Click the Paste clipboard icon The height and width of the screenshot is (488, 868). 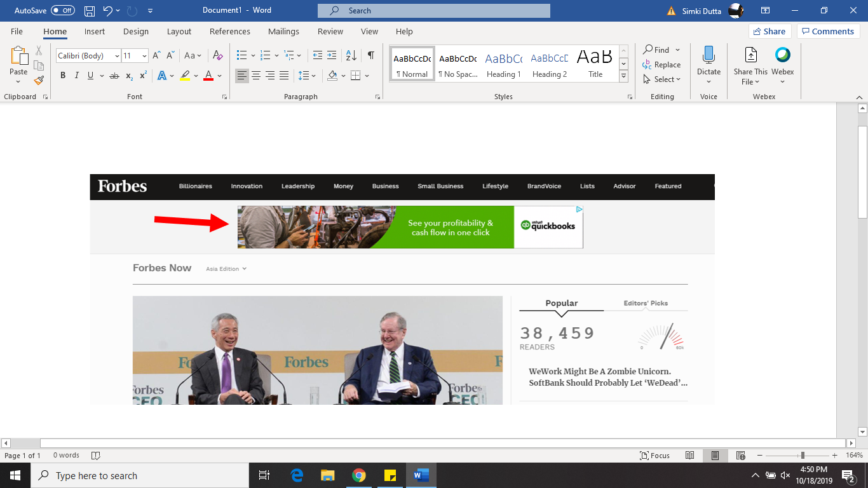pyautogui.click(x=18, y=56)
